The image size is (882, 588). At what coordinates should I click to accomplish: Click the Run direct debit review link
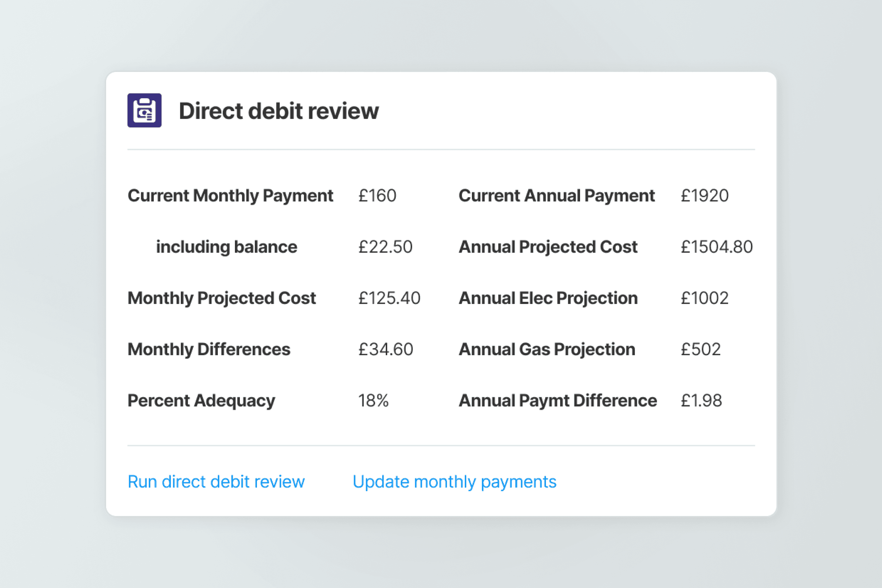216,482
